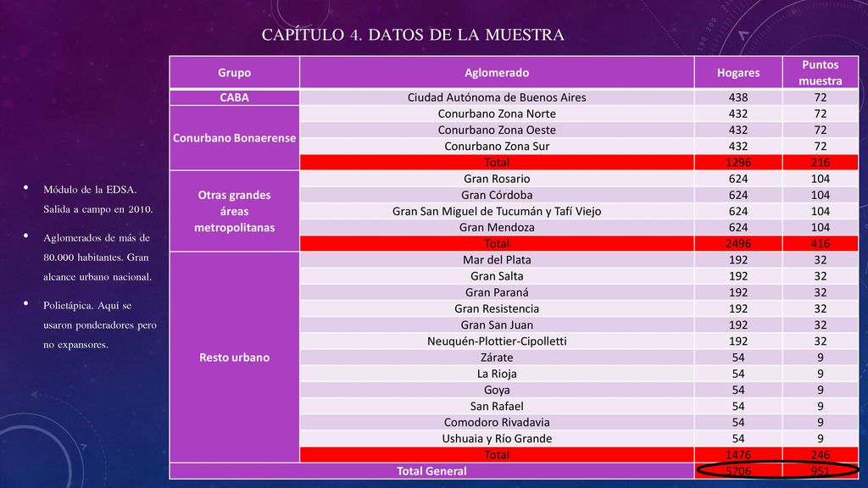The width and height of the screenshot is (868, 488).
Task: Select the 'Puntos muestra' column header
Action: 820,73
